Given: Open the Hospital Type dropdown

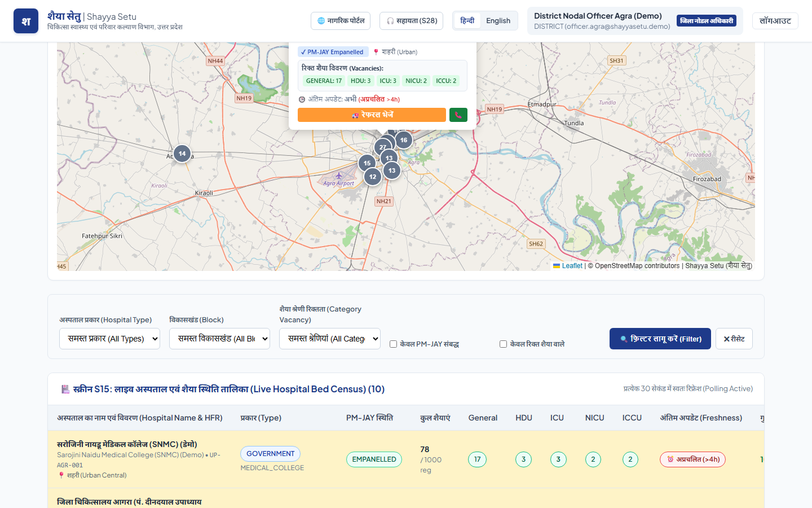Looking at the screenshot, I should [109, 339].
